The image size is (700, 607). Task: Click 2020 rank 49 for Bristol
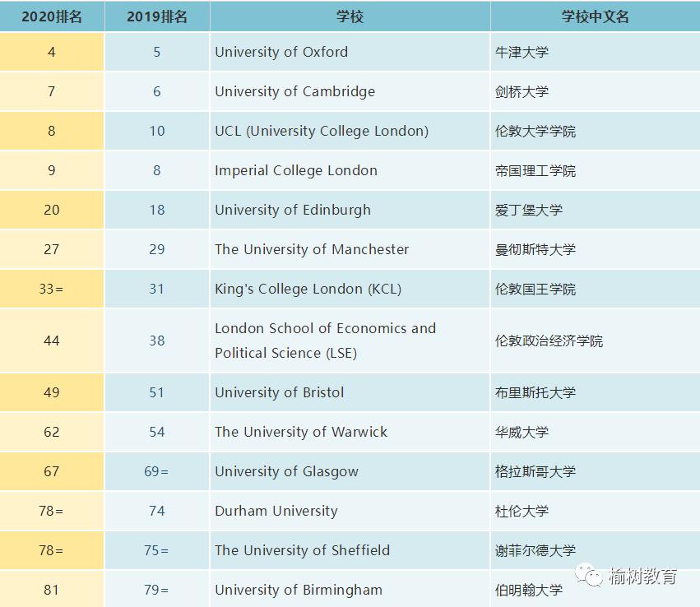pyautogui.click(x=52, y=392)
